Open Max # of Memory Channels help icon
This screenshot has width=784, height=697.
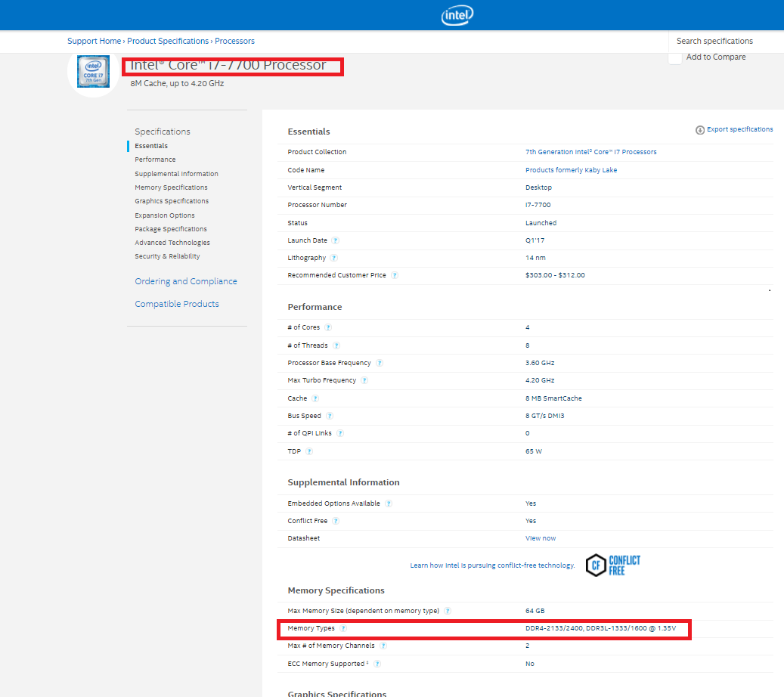coord(383,646)
